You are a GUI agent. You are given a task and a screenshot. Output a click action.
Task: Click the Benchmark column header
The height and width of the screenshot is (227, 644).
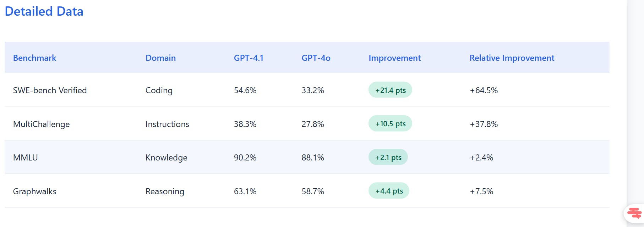(34, 58)
